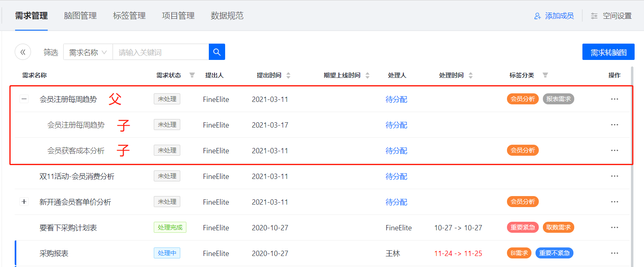Click the search magnifier button

(217, 52)
